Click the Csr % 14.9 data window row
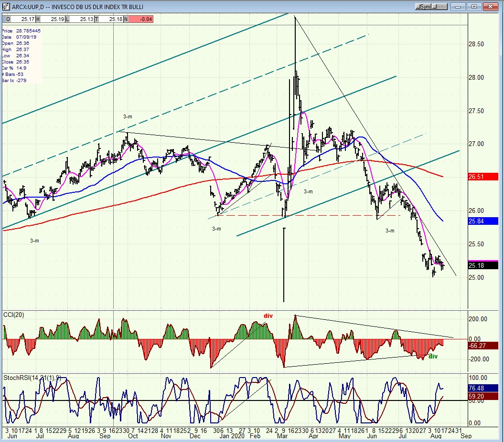Image resolution: width=504 pixels, height=442 pixels. (14, 68)
